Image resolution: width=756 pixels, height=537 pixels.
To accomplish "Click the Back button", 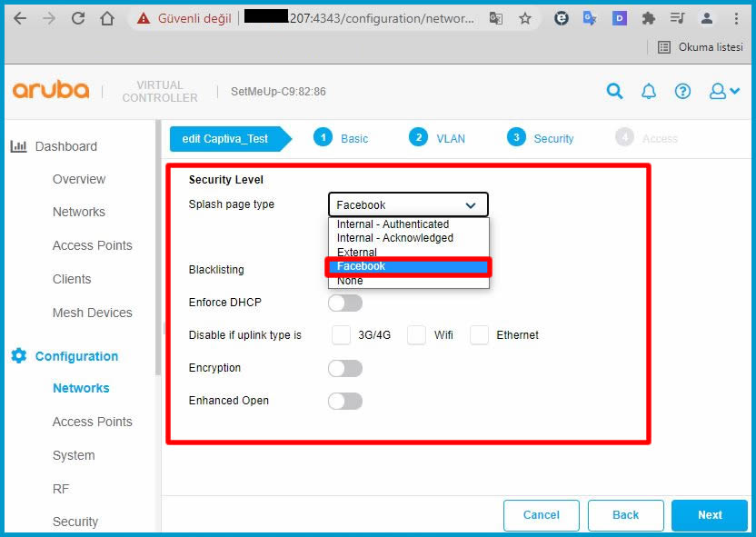I will 625,515.
